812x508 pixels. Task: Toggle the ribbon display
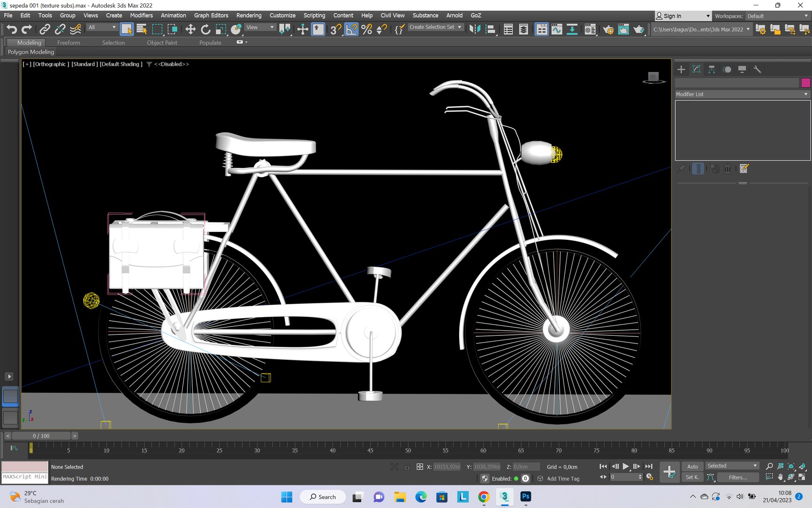pos(541,29)
